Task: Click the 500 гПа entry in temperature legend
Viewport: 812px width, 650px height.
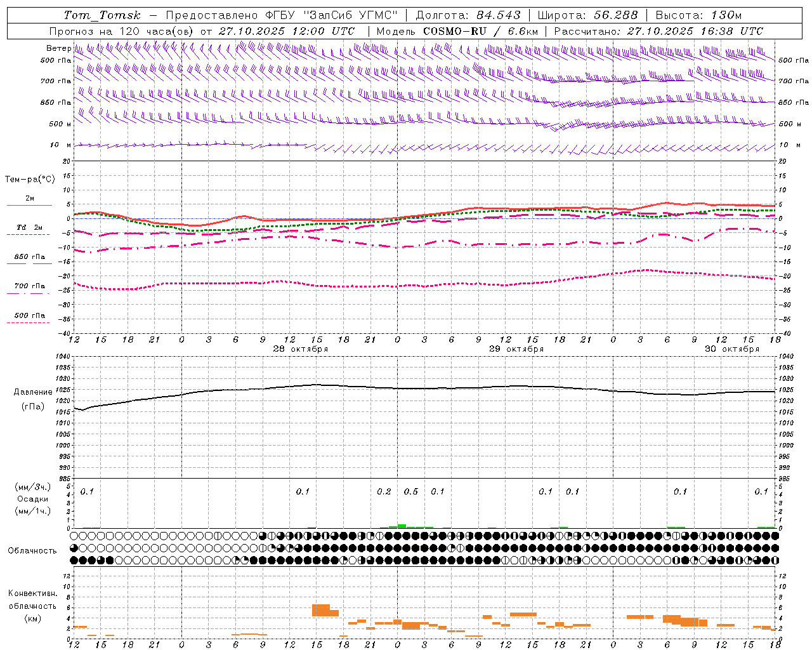Action: point(29,315)
